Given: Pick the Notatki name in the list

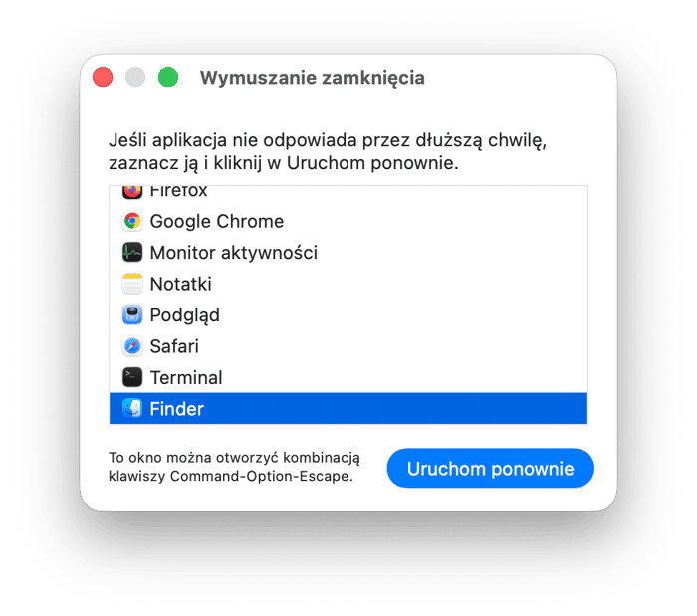Looking at the screenshot, I should [180, 284].
